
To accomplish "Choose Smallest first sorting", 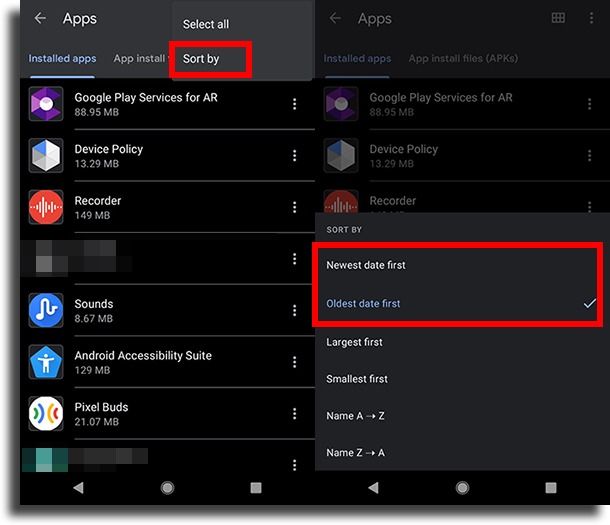I will [462, 379].
